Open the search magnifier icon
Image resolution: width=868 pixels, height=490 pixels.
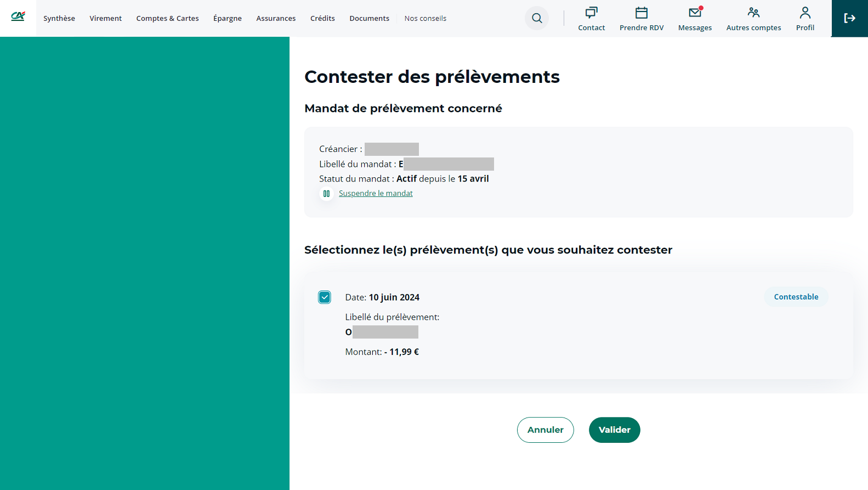point(537,18)
